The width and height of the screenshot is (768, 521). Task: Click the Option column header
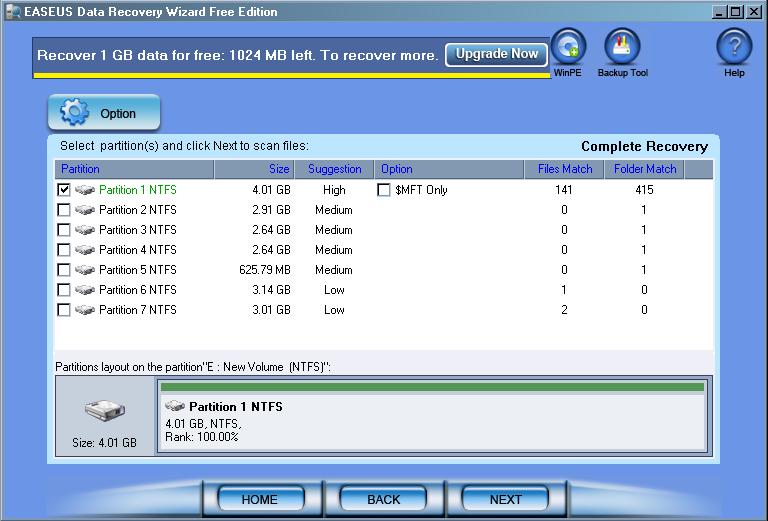pos(449,169)
